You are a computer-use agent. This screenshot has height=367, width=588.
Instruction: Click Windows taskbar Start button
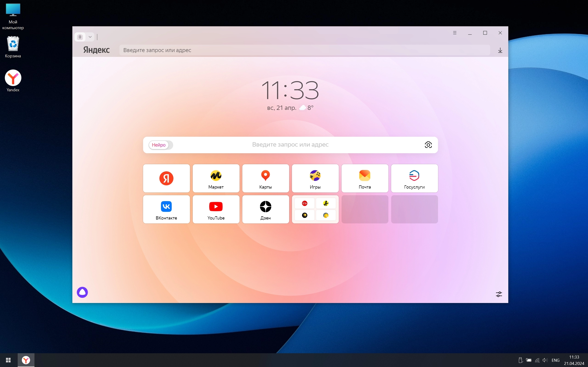coord(8,360)
